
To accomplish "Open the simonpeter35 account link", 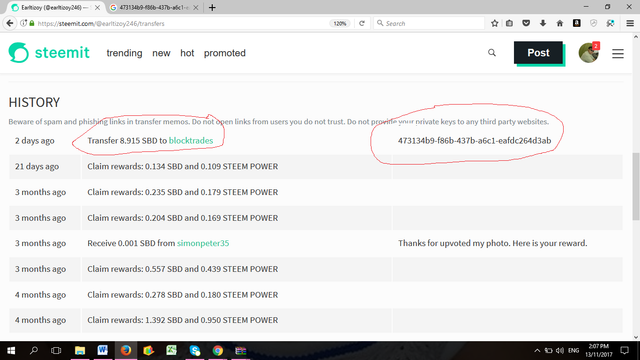I will click(203, 243).
